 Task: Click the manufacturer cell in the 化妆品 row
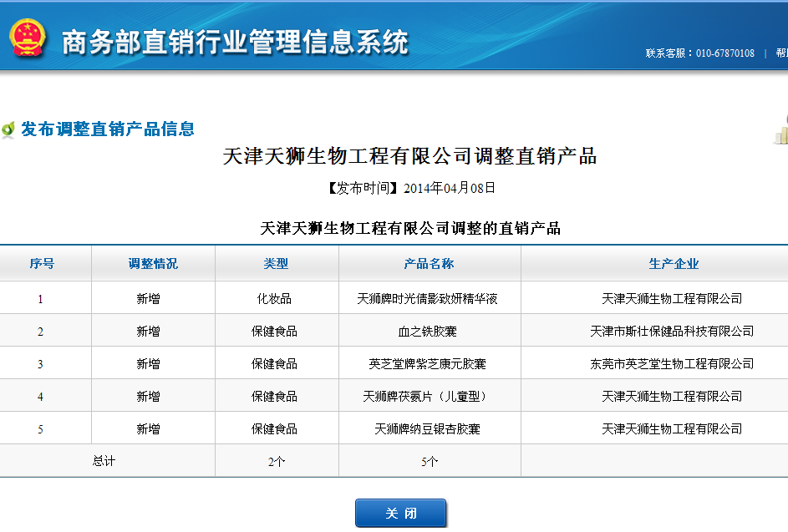(672, 299)
